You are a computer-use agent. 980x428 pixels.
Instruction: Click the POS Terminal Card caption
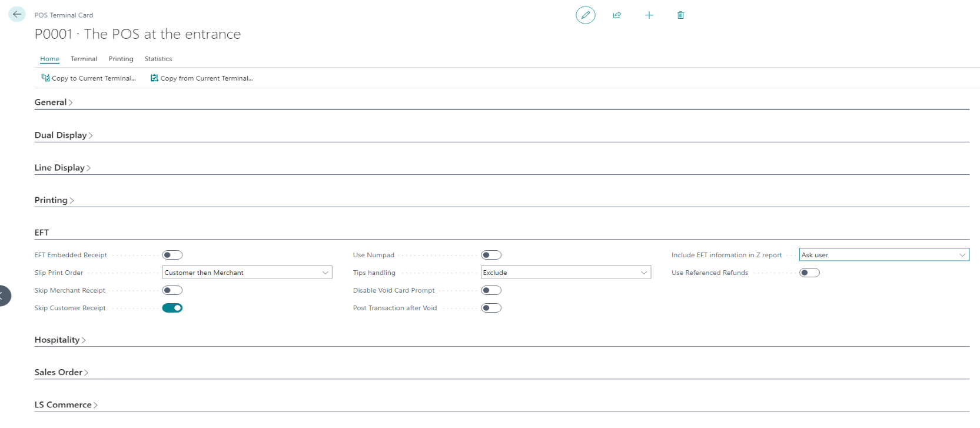[x=64, y=15]
